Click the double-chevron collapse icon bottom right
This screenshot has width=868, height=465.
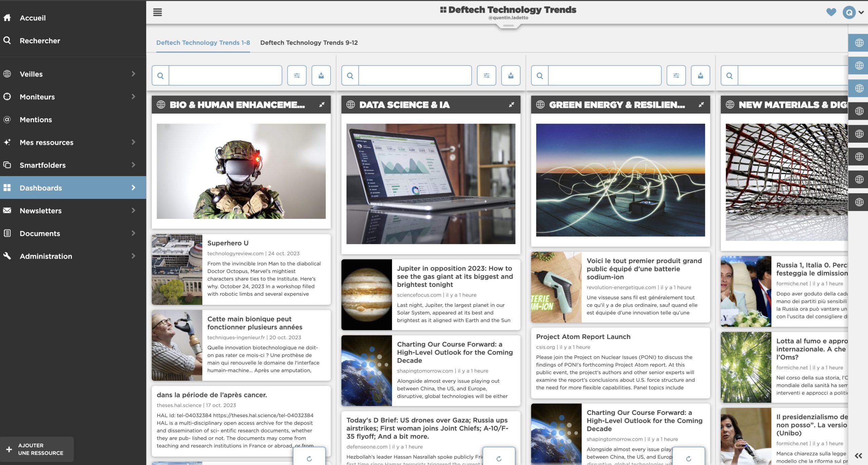[x=858, y=456]
